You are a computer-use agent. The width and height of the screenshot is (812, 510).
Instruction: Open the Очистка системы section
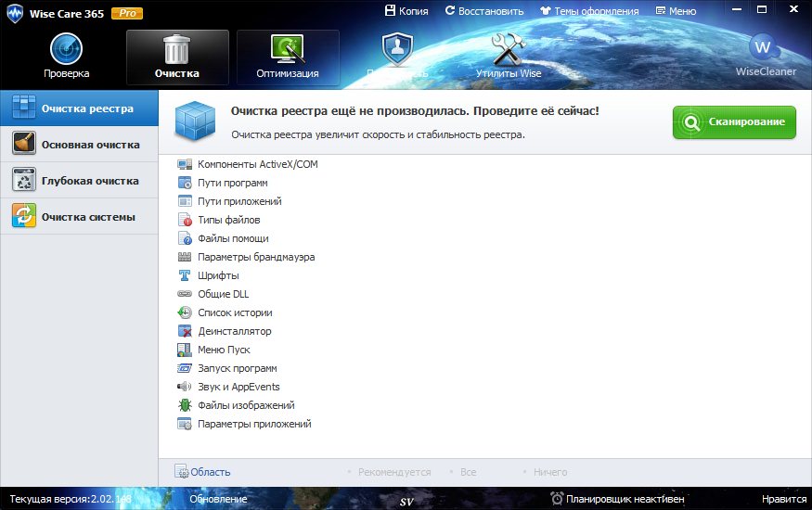79,217
